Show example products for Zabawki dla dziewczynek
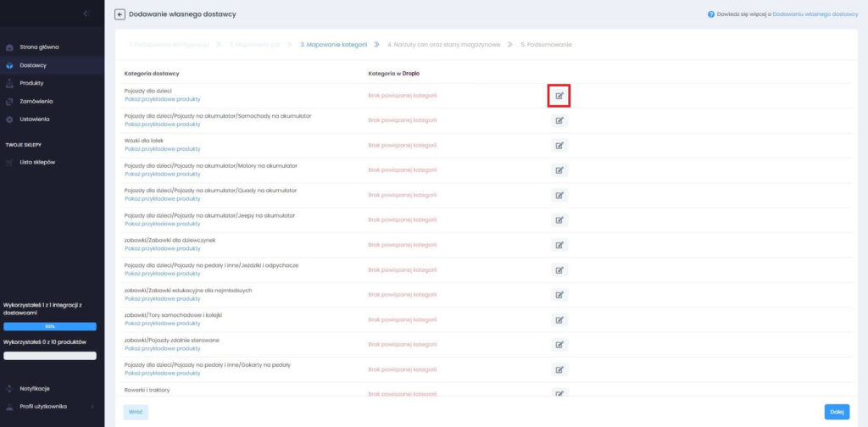This screenshot has width=868, height=427. 162,248
